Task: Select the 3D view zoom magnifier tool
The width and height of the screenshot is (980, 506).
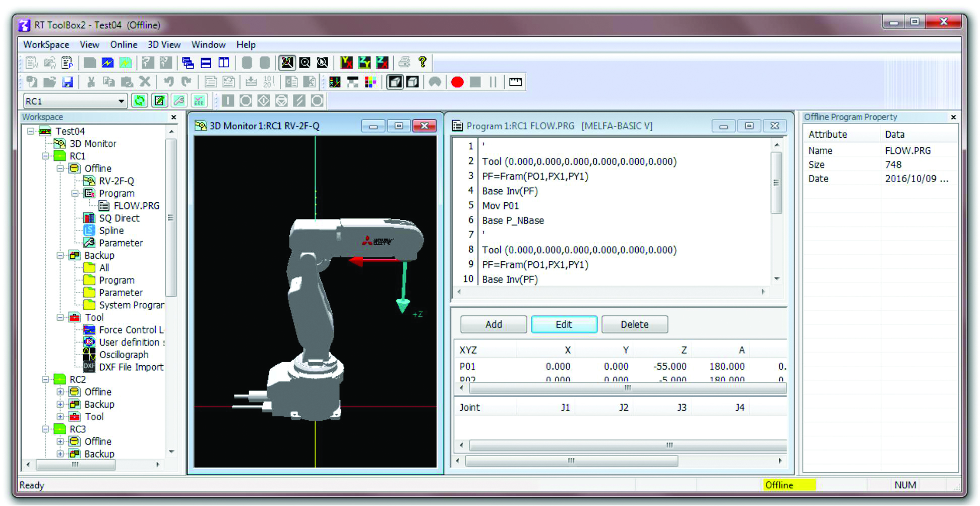Action: click(305, 63)
